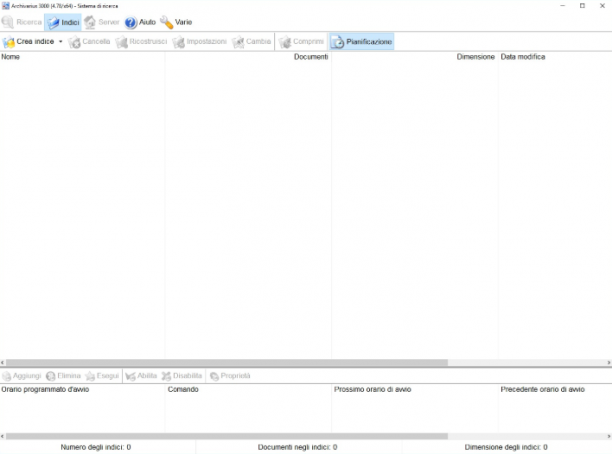Maximize the Archivarius 3000 window

pos(582,6)
